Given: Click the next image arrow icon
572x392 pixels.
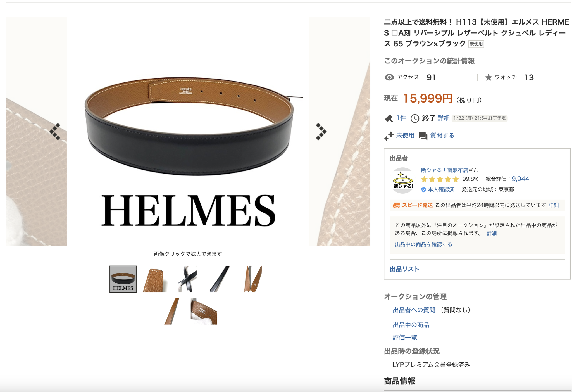Looking at the screenshot, I should [x=321, y=131].
